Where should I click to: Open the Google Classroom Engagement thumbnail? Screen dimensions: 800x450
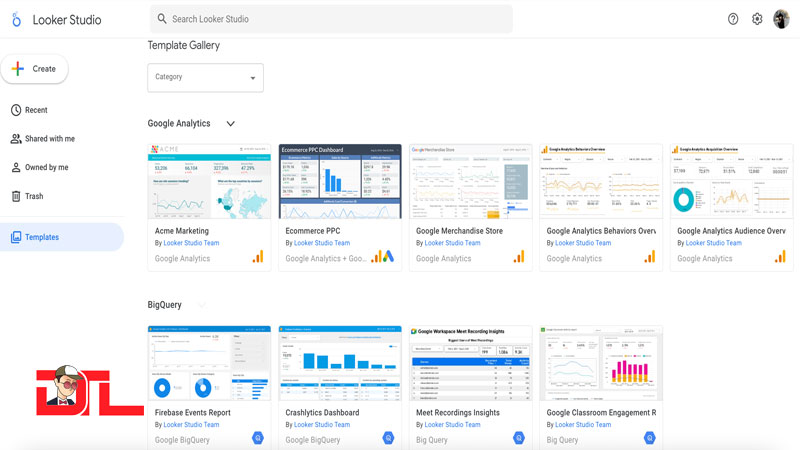pos(601,363)
